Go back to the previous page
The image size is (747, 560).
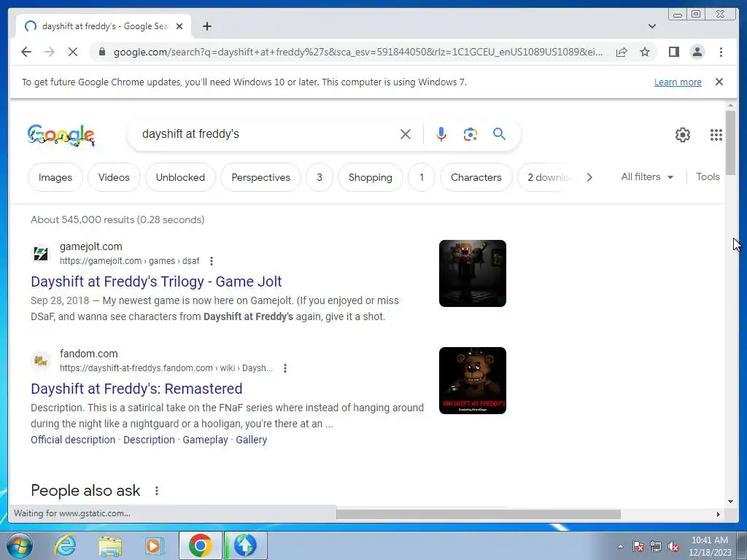[26, 52]
